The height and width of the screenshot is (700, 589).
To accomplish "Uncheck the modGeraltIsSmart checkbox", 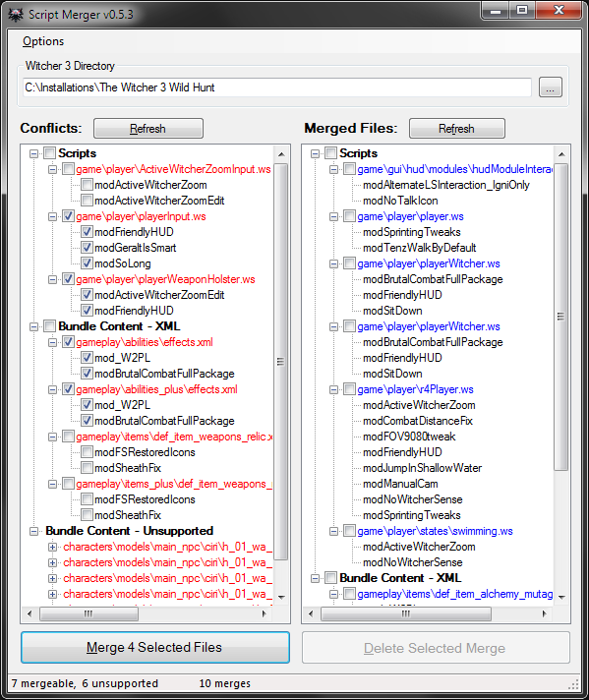I will [88, 248].
